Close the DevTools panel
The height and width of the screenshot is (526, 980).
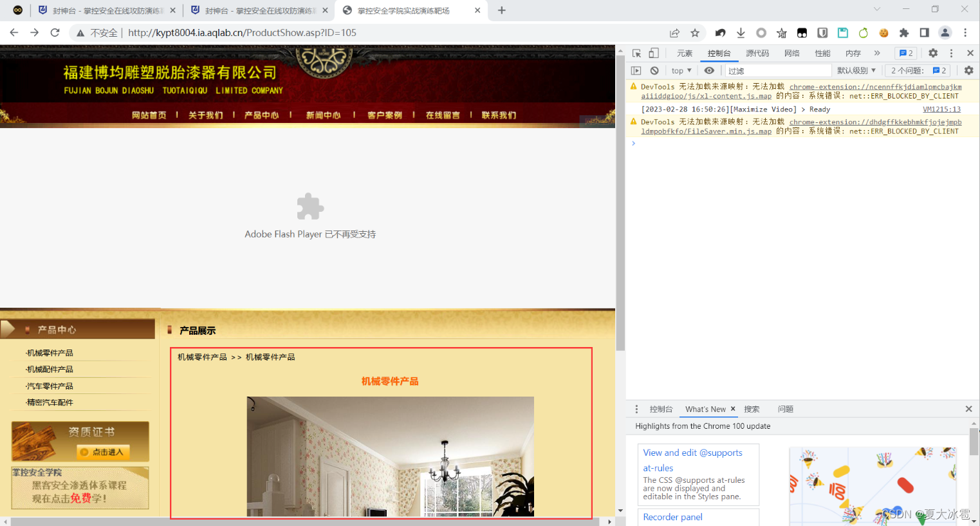coord(970,53)
